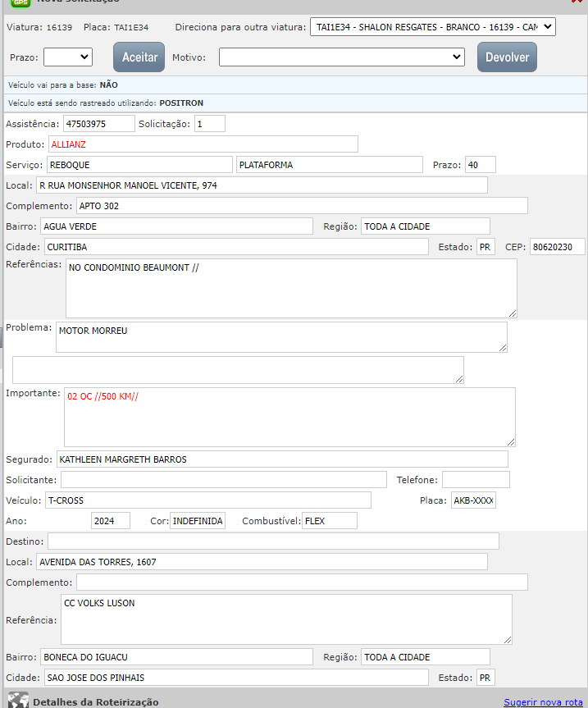The height and width of the screenshot is (708, 588).
Task: Expand the Prazo dropdown at top
Action: [67, 57]
